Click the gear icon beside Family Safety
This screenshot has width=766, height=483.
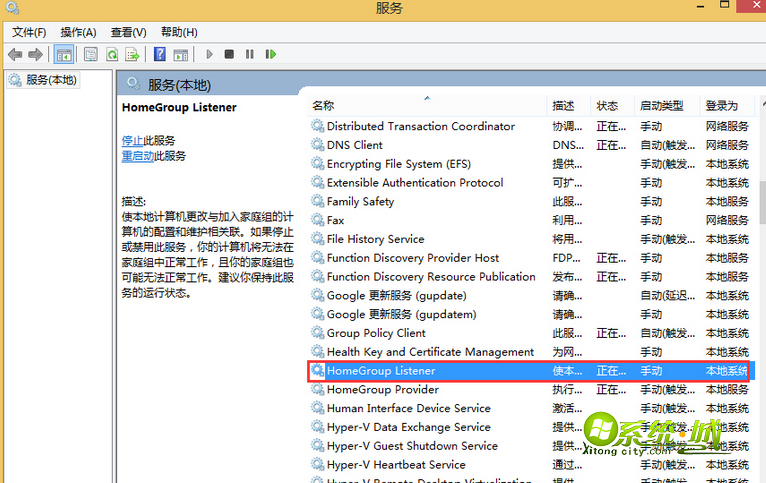click(x=318, y=201)
